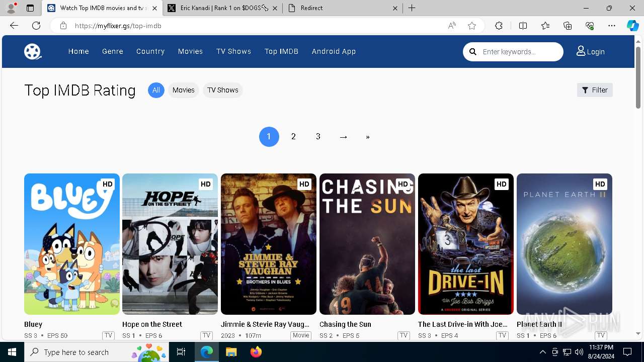This screenshot has width=644, height=362.
Task: Open the Notifications action center icon
Action: [x=627, y=352]
